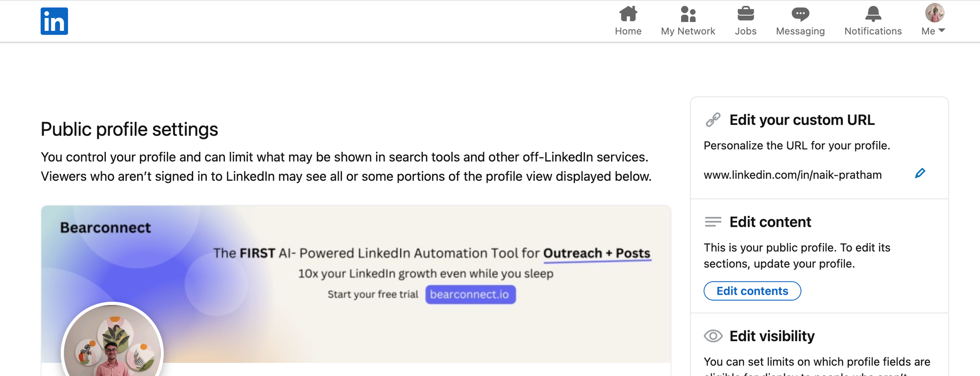
Task: Click the profile avatar in navigation bar
Action: 934,13
